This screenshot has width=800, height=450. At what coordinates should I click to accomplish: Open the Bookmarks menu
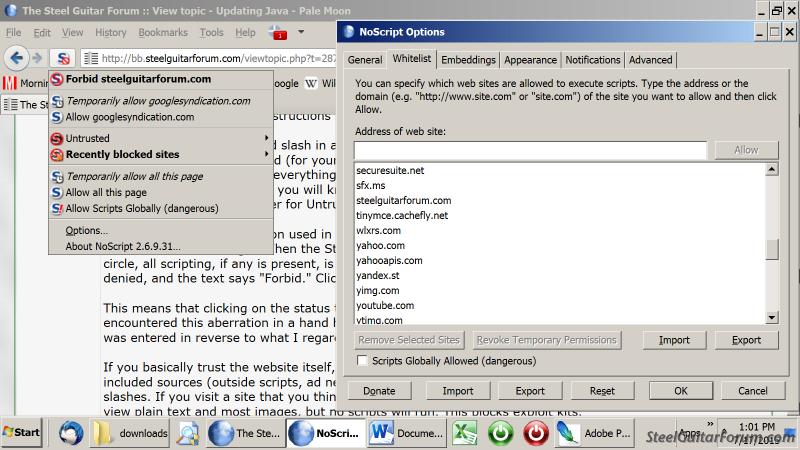(x=163, y=33)
